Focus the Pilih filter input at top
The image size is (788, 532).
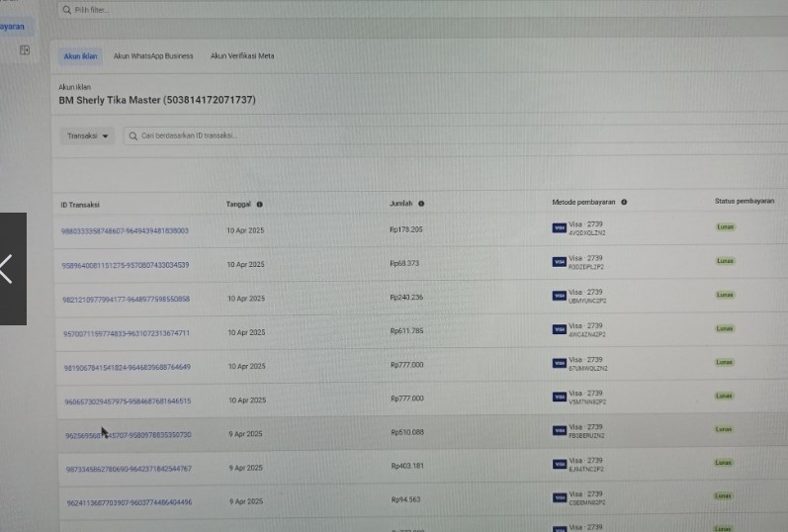point(297,10)
